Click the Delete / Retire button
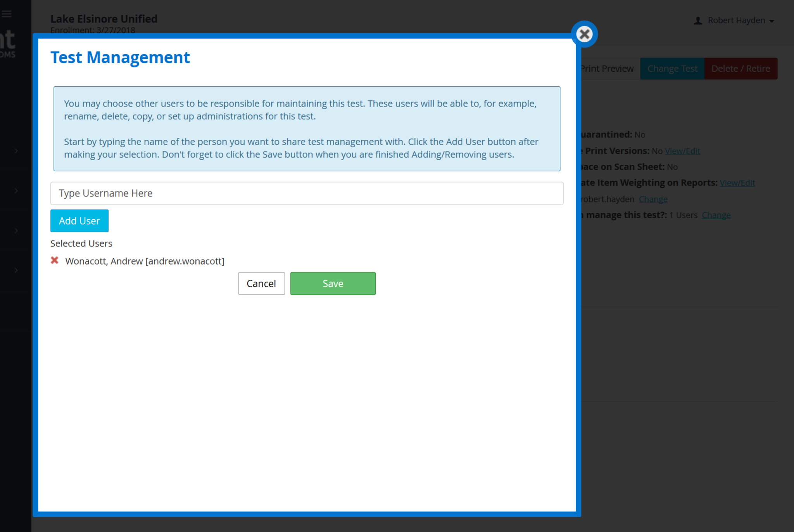This screenshot has width=794, height=532. 740,69
